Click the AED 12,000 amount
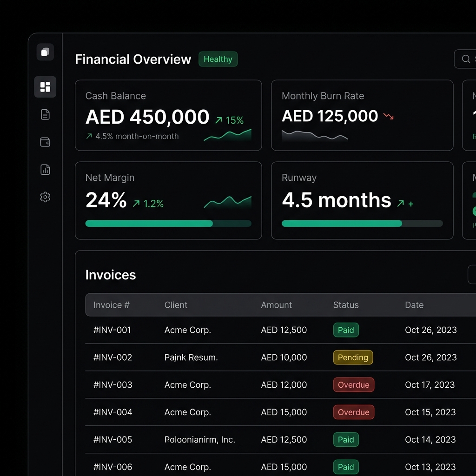The image size is (476, 476). tap(284, 384)
